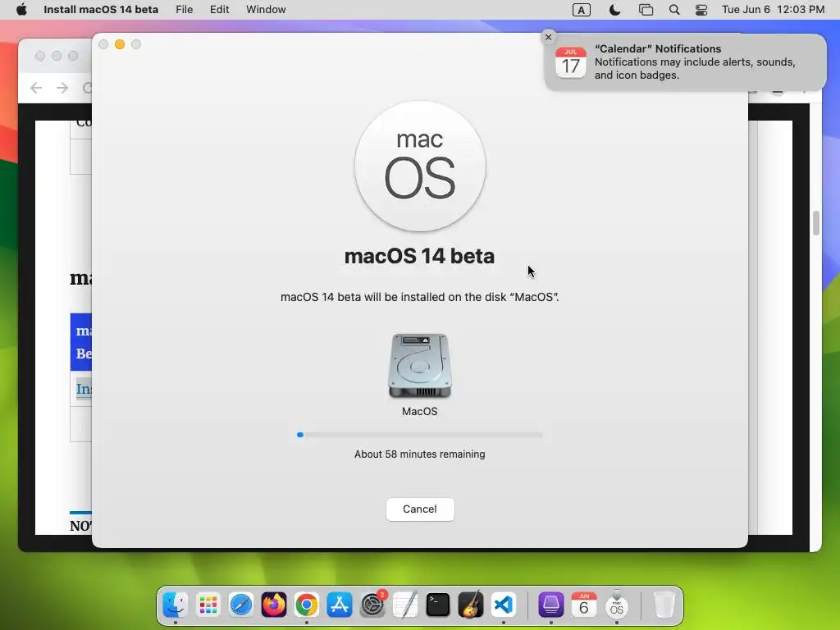The width and height of the screenshot is (840, 630).
Task: Click the "macOS 14 beta" heading
Action: coord(419,256)
